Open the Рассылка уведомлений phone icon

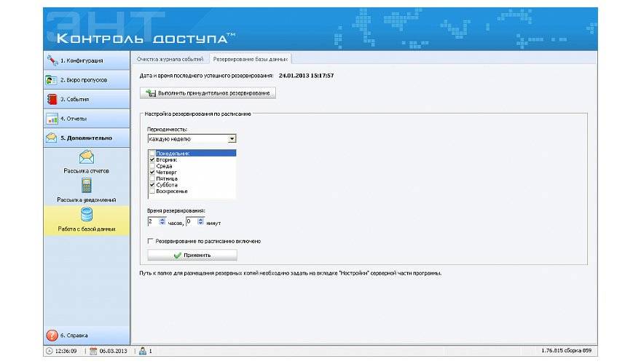[87, 186]
